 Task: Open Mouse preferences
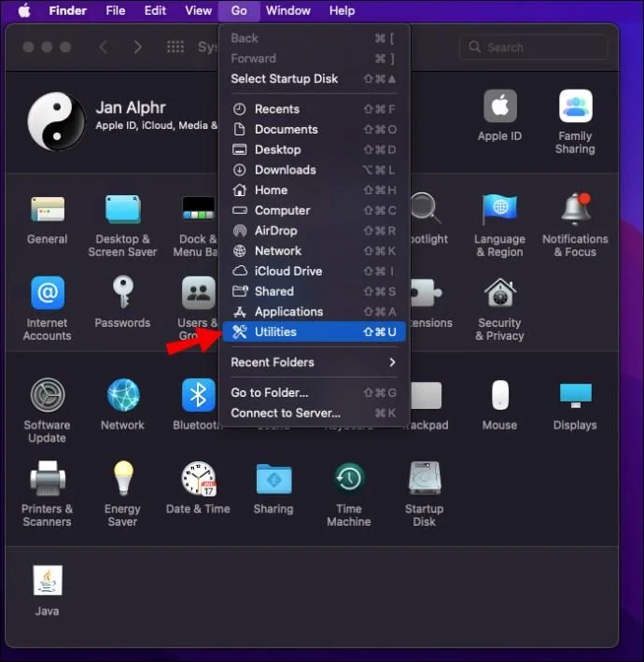pyautogui.click(x=499, y=404)
